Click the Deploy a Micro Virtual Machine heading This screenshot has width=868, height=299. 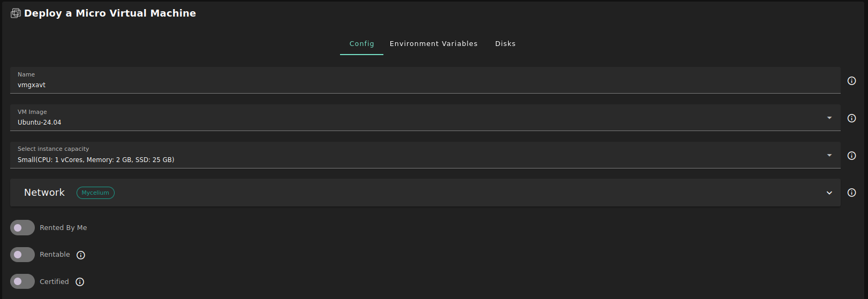pos(110,13)
